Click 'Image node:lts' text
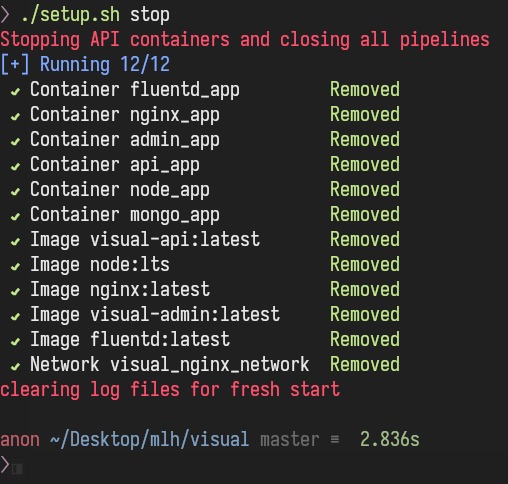Screen dimensions: 508x484 pyautogui.click(x=100, y=265)
